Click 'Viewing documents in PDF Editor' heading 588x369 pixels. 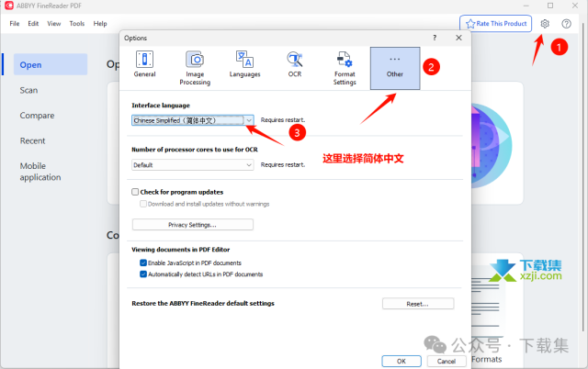[x=181, y=250]
